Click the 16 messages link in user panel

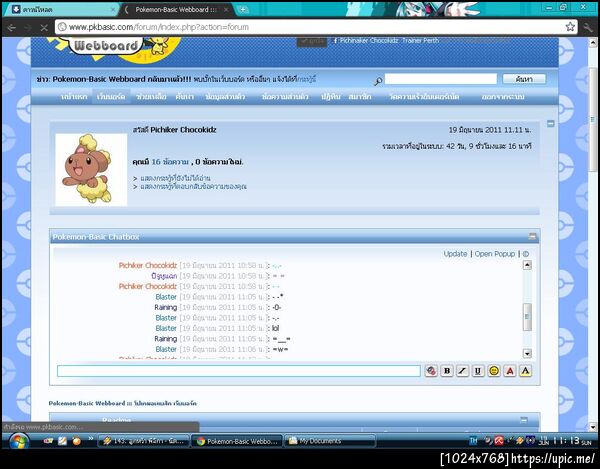170,162
